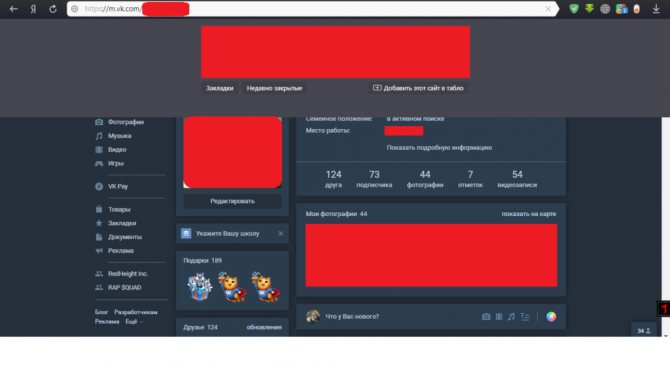Attach a photo via camera icon
Image resolution: width=670 pixels, height=377 pixels.
tap(486, 317)
